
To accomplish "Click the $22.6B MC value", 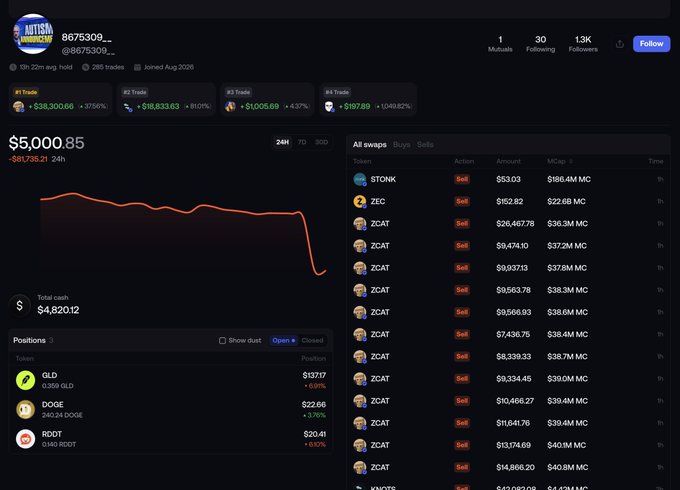I will pos(566,201).
